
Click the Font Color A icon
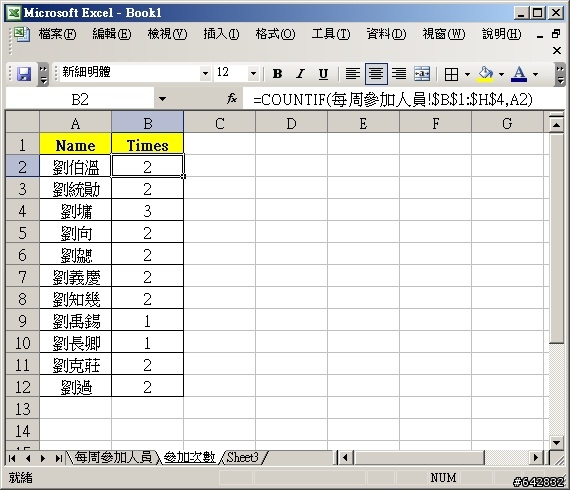519,74
